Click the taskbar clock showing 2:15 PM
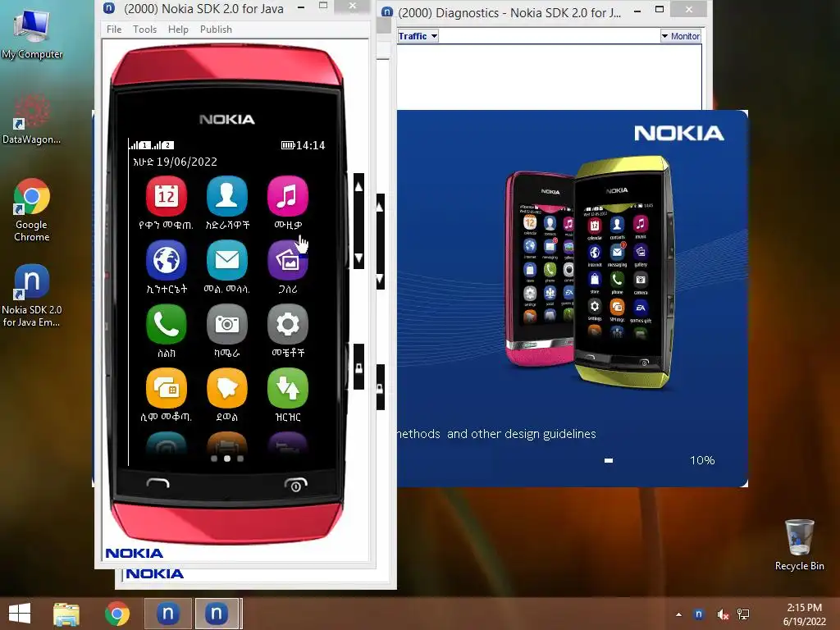Image resolution: width=840 pixels, height=630 pixels. pos(804,614)
